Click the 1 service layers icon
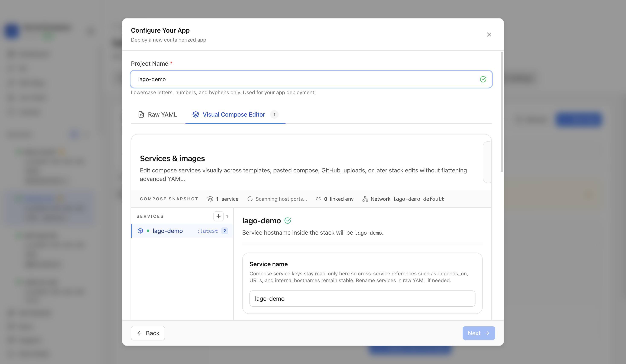 coord(210,199)
